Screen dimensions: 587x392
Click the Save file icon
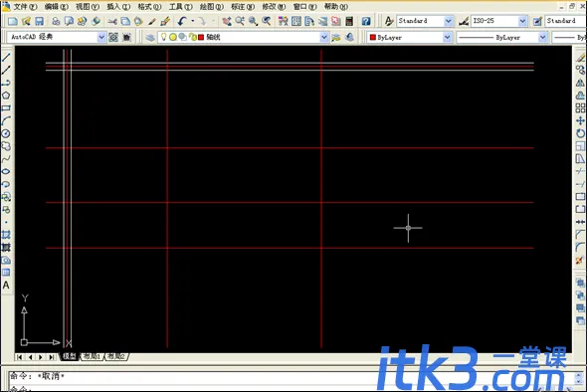(x=39, y=21)
